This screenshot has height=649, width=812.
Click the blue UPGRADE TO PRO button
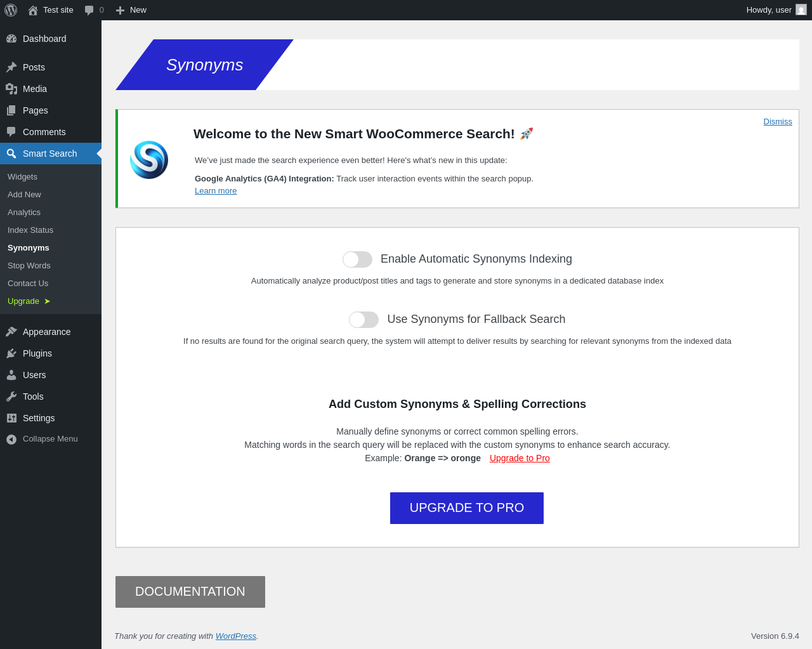(467, 508)
